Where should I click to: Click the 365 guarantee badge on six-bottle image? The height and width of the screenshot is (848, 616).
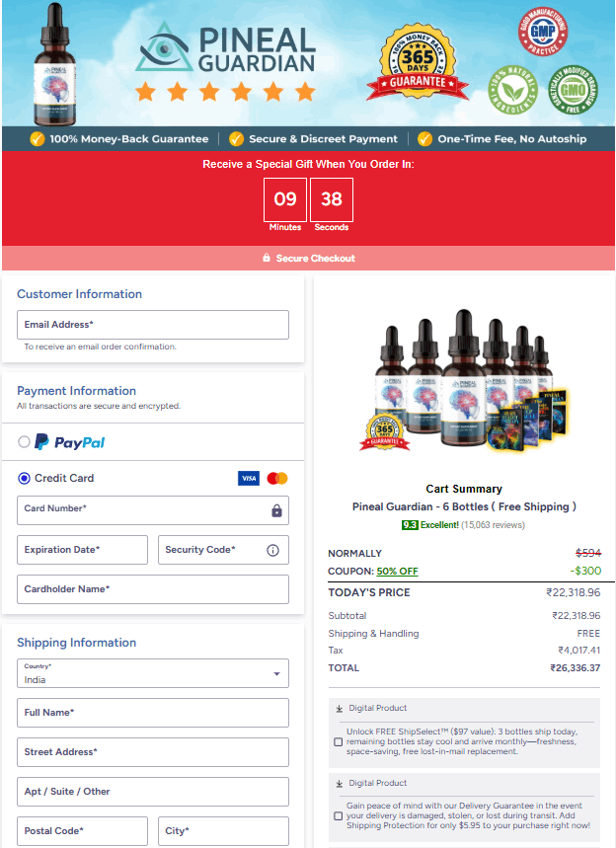[x=385, y=432]
